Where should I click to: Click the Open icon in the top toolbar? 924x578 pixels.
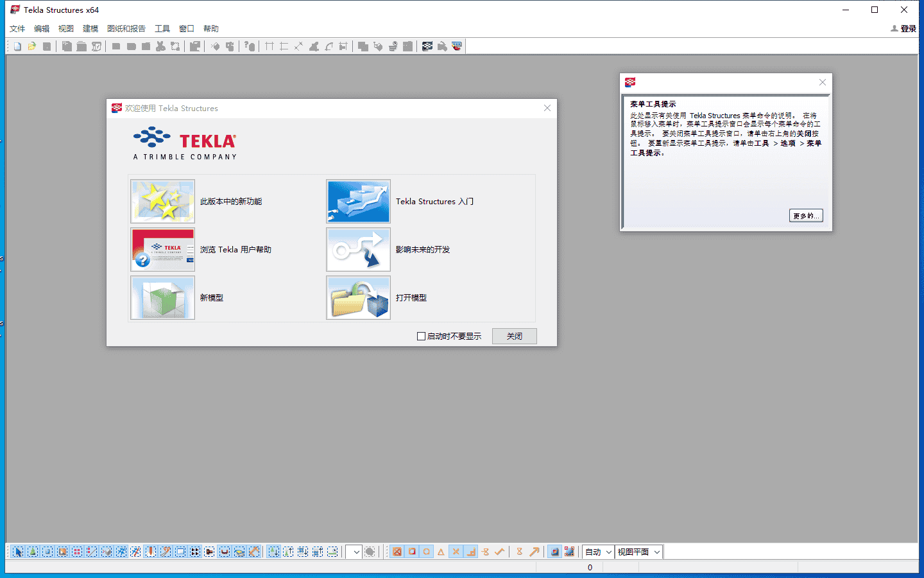(x=32, y=46)
